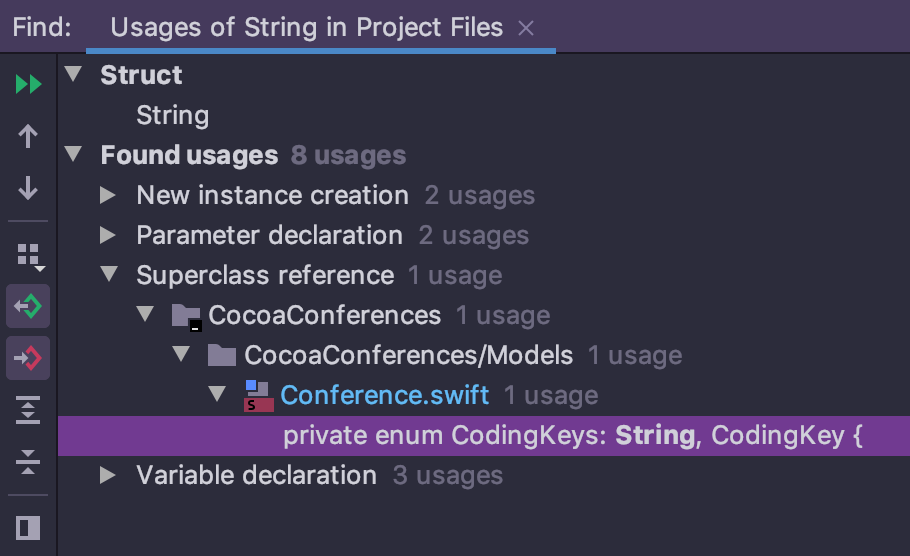The height and width of the screenshot is (556, 910).
Task: Expand the Parameter declaration group
Action: coord(109,236)
